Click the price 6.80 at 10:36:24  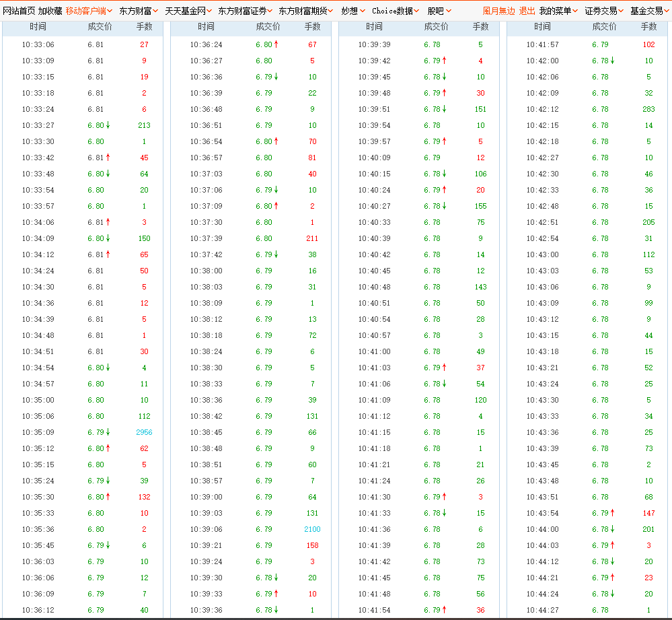(x=264, y=44)
